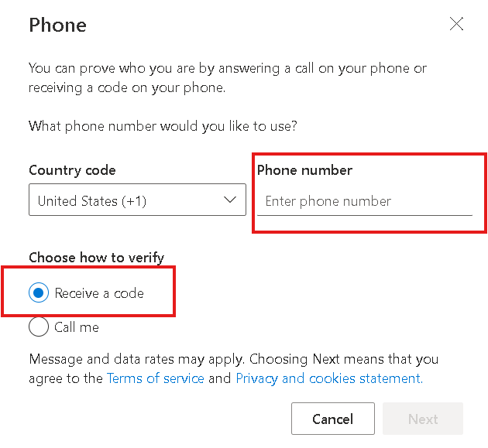This screenshot has height=448, width=488.
Task: Open the Country code dropdown
Action: click(x=137, y=200)
